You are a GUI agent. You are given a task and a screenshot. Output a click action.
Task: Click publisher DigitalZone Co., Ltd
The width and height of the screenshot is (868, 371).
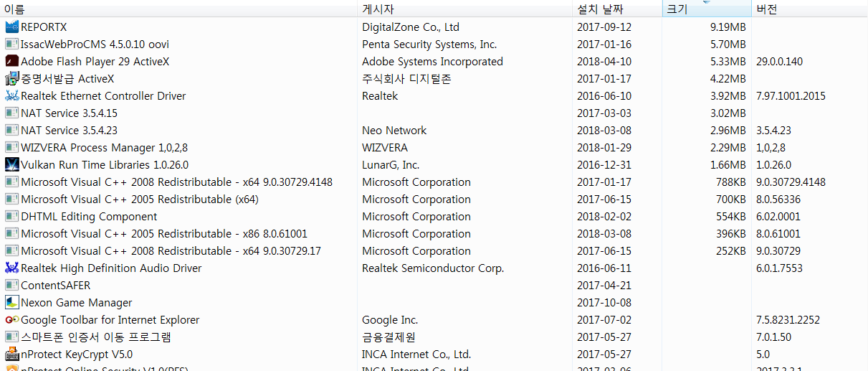411,27
